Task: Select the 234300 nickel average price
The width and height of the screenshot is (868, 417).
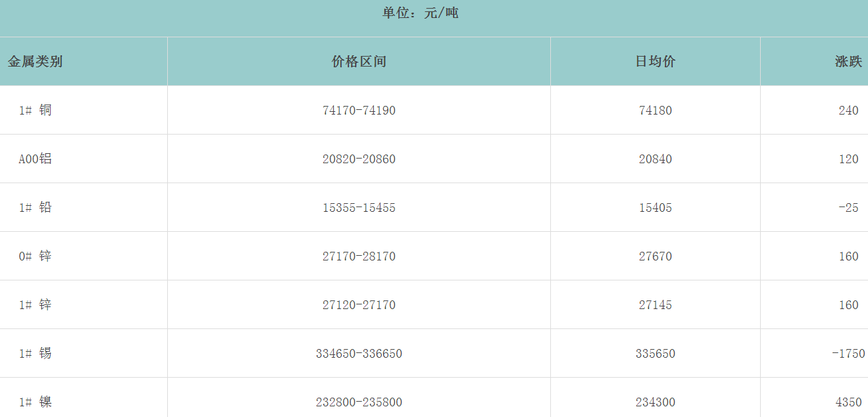Action: 655,402
